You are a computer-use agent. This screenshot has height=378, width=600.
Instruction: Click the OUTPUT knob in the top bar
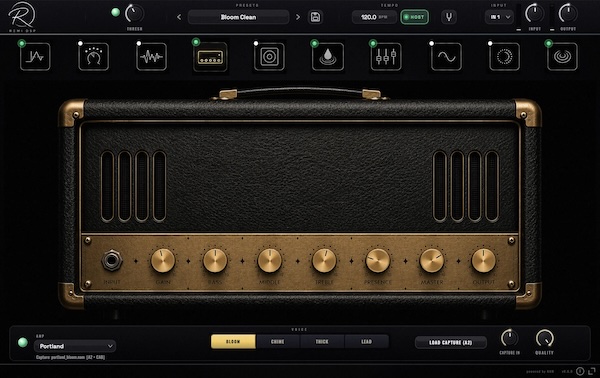click(x=568, y=13)
